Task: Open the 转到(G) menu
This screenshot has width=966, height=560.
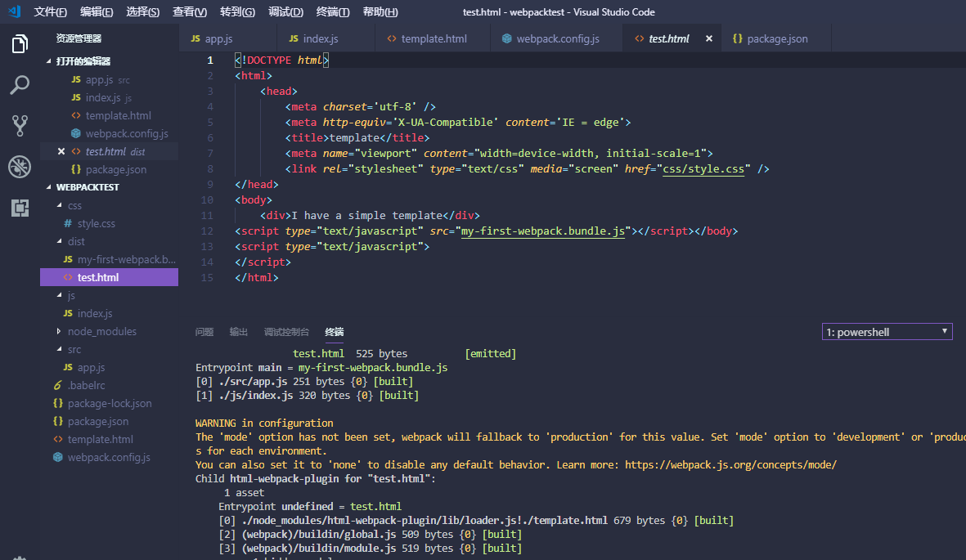Action: pyautogui.click(x=237, y=11)
